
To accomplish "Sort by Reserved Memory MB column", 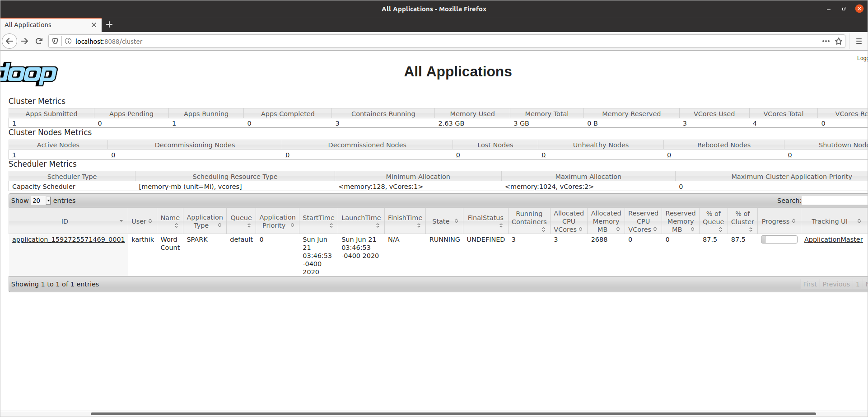I will tap(680, 221).
